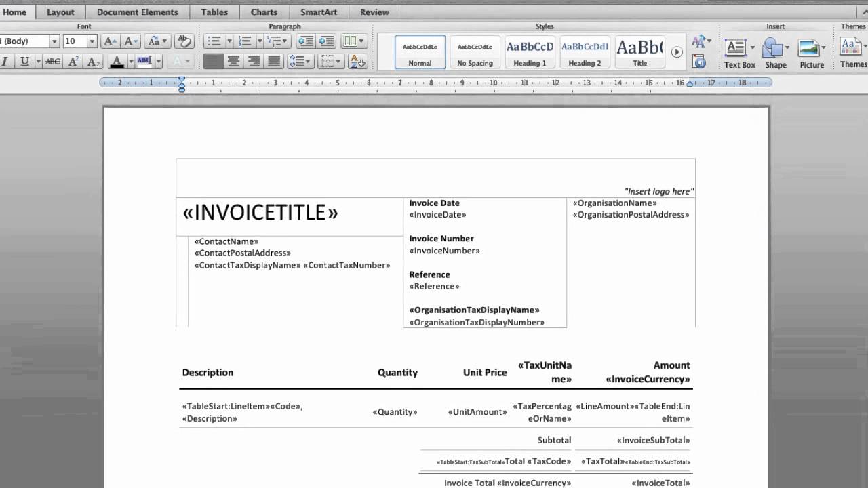Click the right indent marker on the ruler
Image resolution: width=868 pixels, height=488 pixels.
click(x=690, y=83)
